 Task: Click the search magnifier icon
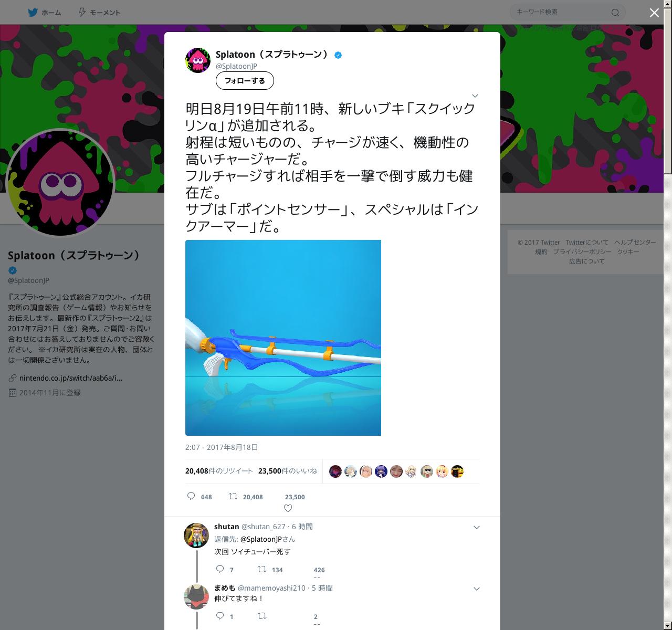[615, 13]
